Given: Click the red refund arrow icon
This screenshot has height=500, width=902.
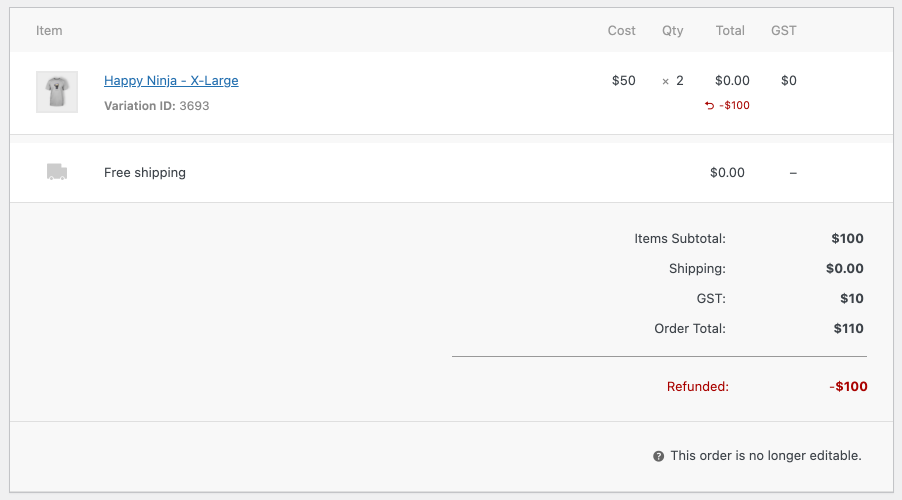Looking at the screenshot, I should pos(710,105).
